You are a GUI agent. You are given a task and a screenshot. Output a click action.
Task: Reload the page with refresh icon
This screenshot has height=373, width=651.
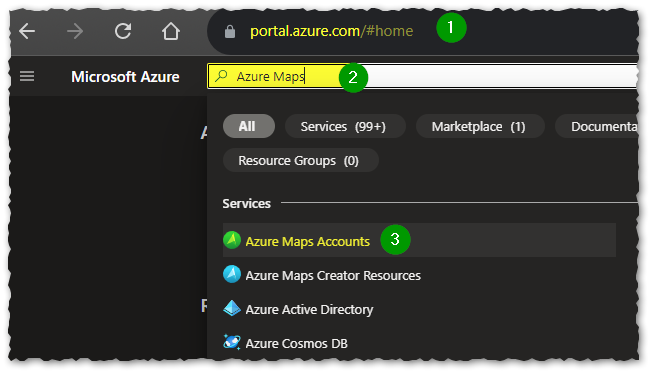click(x=123, y=31)
